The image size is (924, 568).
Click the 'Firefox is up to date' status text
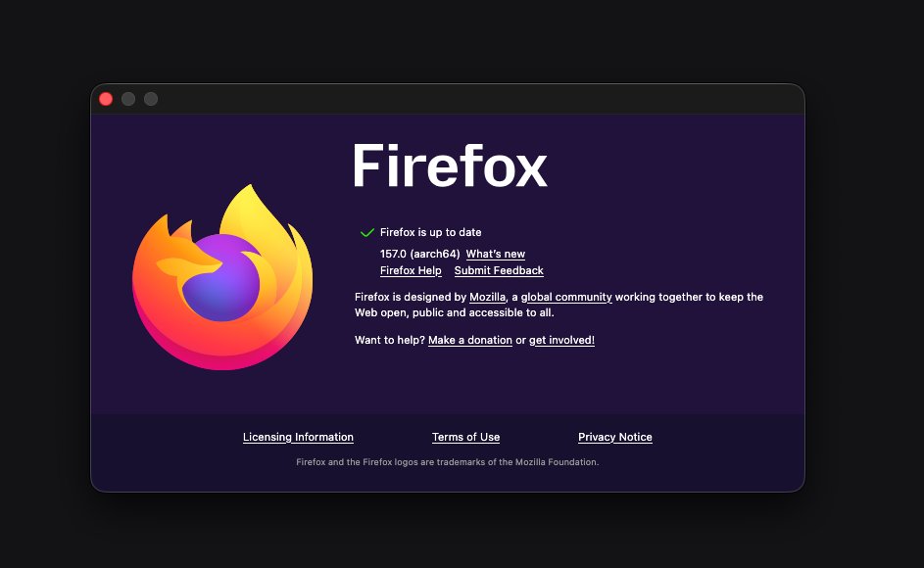pyautogui.click(x=430, y=232)
